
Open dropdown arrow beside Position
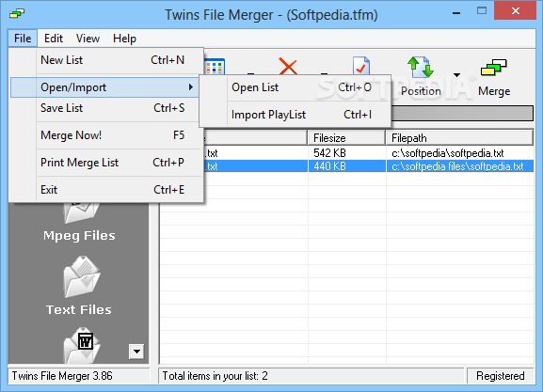pyautogui.click(x=456, y=74)
